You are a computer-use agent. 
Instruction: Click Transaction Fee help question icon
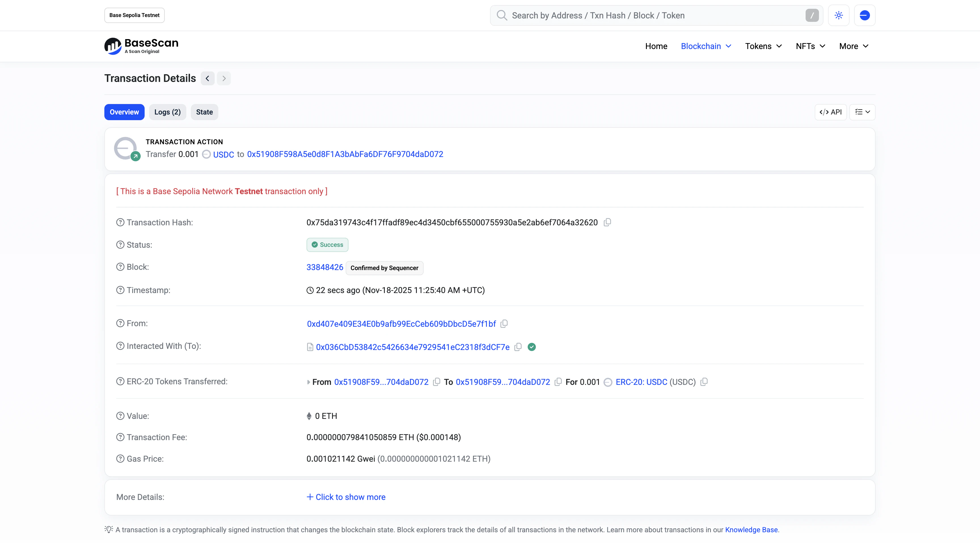tap(120, 437)
